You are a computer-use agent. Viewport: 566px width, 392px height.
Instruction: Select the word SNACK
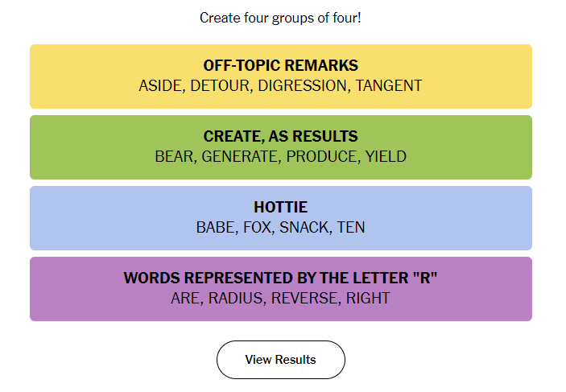(x=304, y=227)
